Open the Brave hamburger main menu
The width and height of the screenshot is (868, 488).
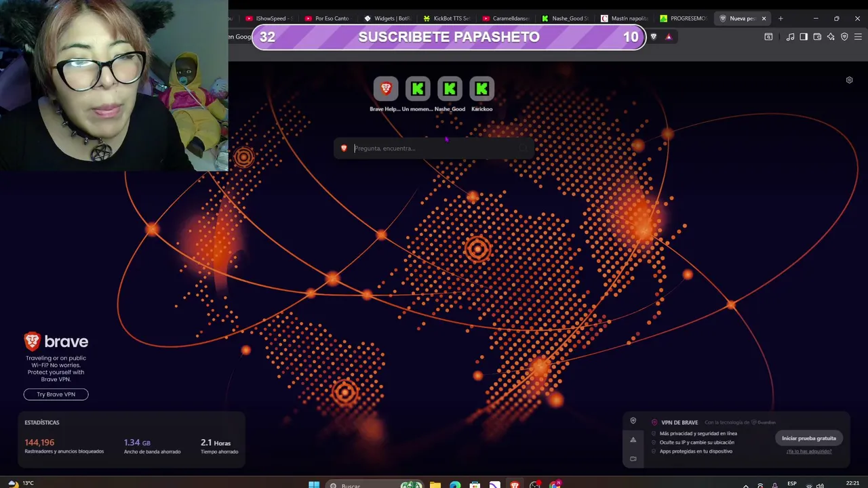[x=858, y=37]
